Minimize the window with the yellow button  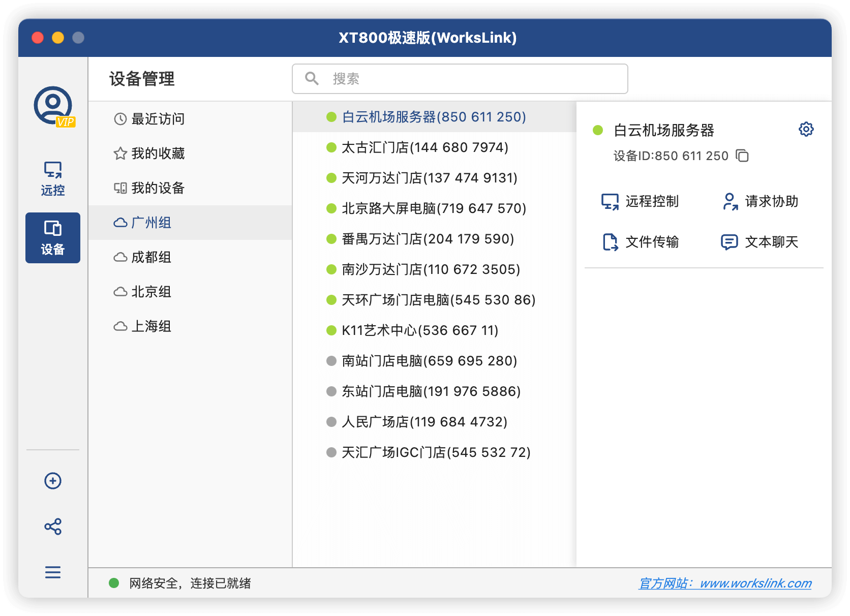coord(58,38)
